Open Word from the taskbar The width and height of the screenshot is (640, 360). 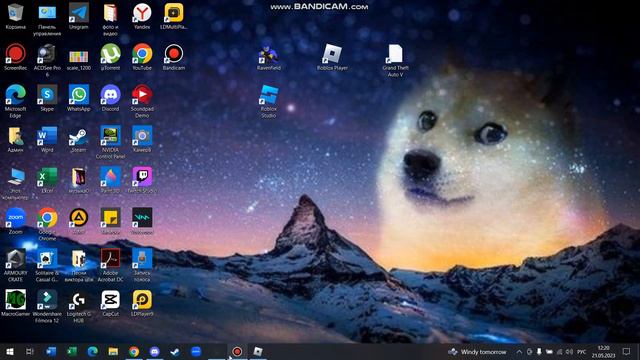[x=51, y=351]
